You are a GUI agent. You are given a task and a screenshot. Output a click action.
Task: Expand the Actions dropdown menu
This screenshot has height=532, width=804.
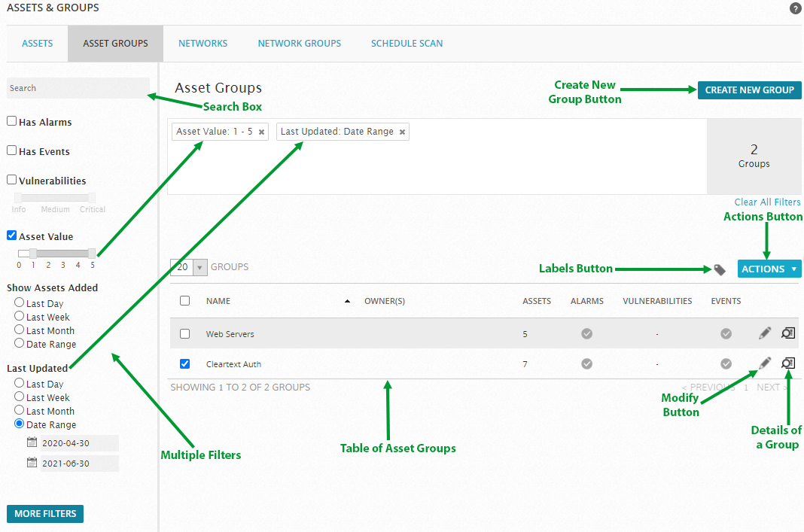click(x=769, y=269)
